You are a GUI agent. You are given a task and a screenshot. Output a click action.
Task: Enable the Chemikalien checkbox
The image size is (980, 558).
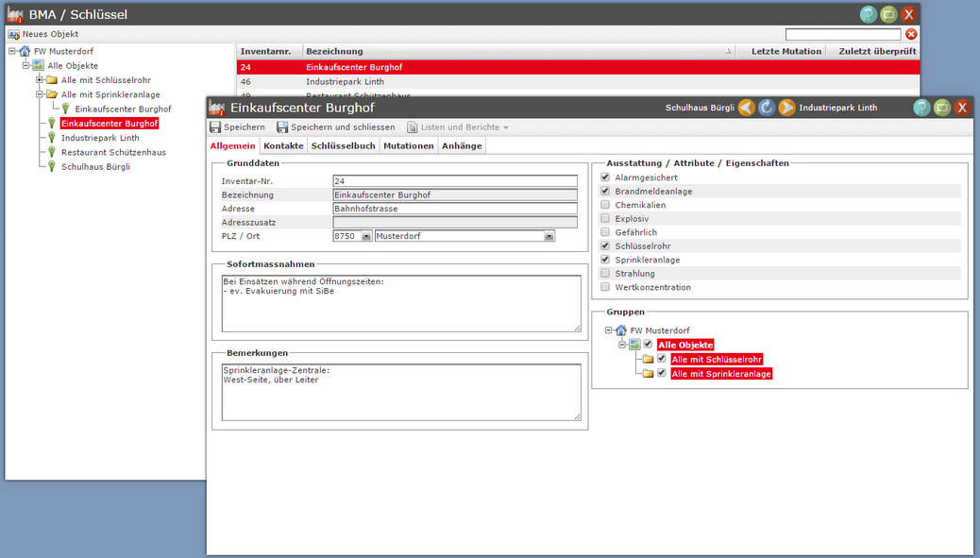[605, 205]
